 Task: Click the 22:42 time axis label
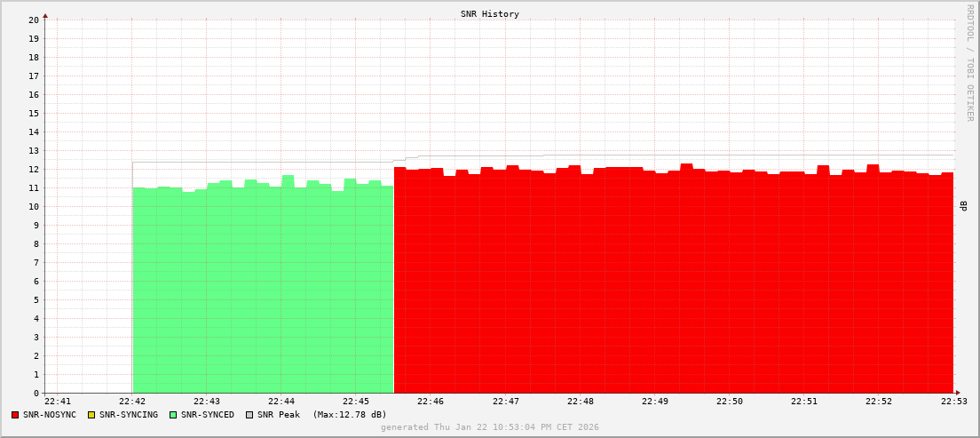132,402
